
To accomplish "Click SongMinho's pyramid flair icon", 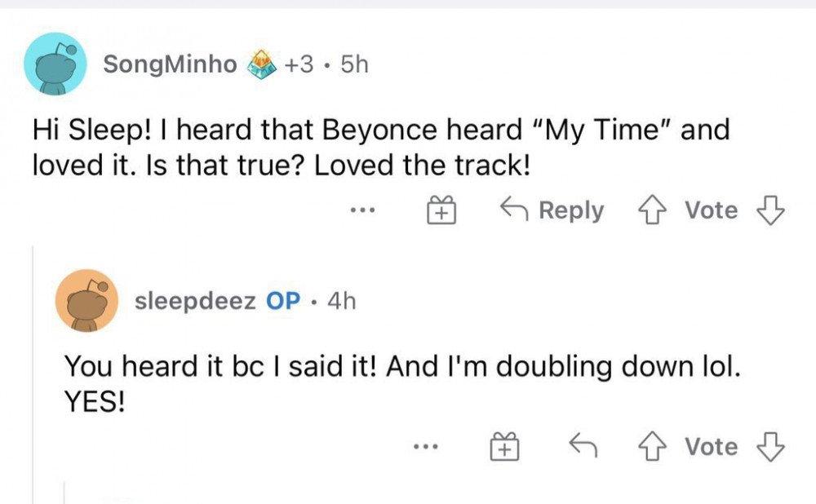I will [264, 65].
